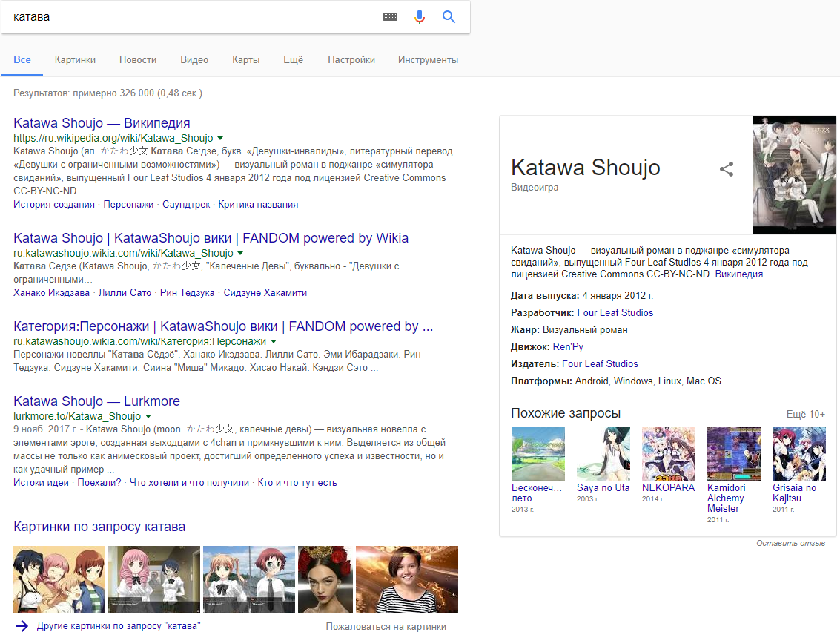Open dropdown arrow next to Категория:Персонажи URL
This screenshot has width=840, height=632.
[274, 341]
